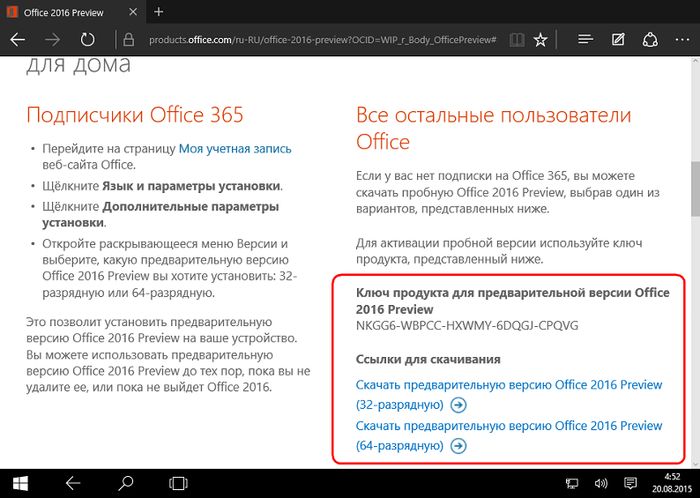Click the address bar URL field

point(320,41)
